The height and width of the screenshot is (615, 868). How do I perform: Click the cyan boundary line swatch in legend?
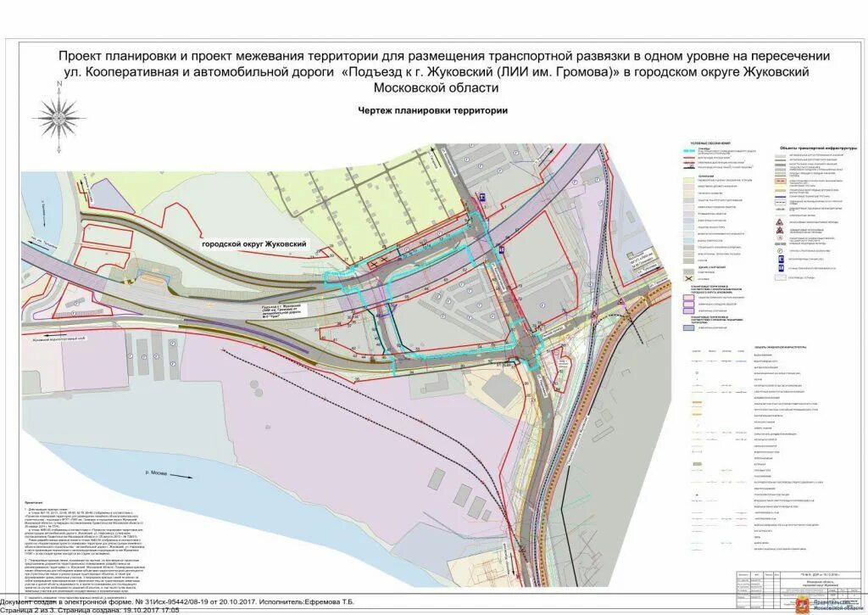point(689,151)
